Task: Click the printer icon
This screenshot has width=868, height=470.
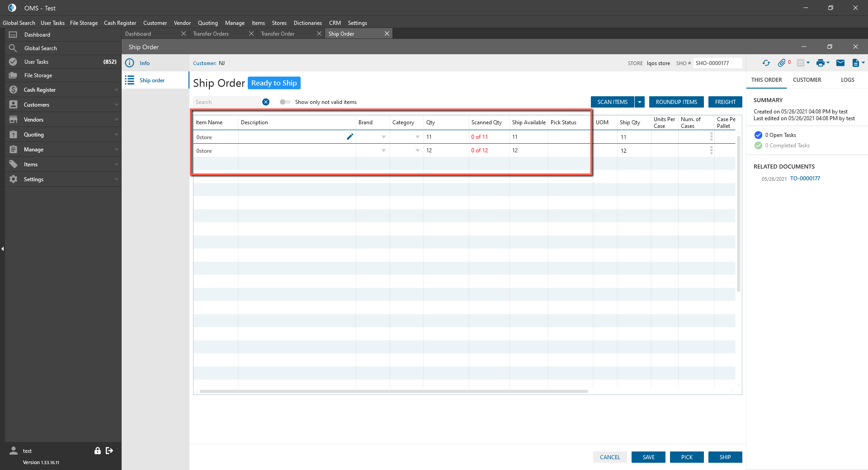Action: point(820,63)
